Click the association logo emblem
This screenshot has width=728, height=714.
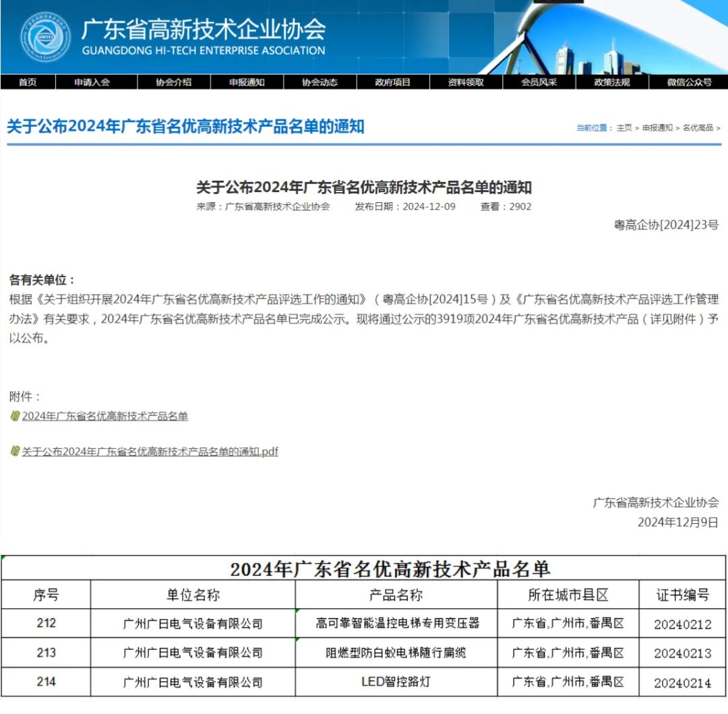tap(44, 37)
